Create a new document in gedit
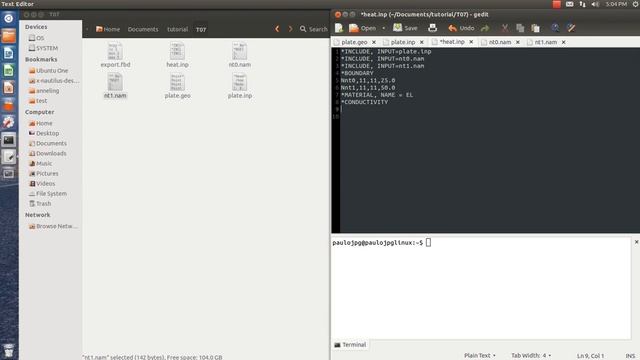 (x=339, y=28)
